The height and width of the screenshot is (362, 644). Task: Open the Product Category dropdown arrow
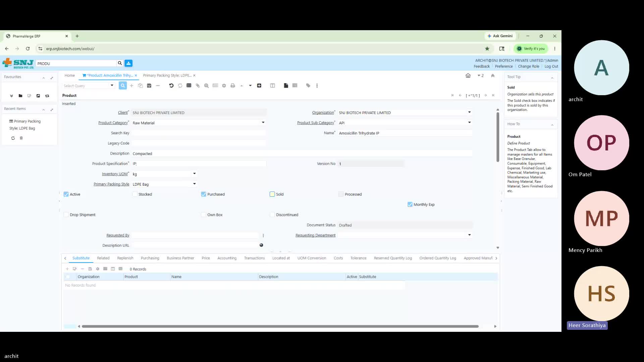point(263,123)
